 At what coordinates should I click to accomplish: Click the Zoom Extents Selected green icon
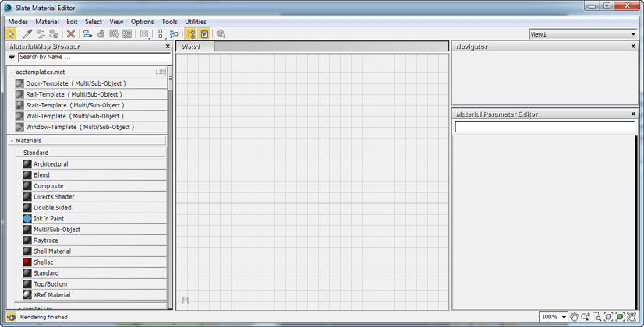620,316
